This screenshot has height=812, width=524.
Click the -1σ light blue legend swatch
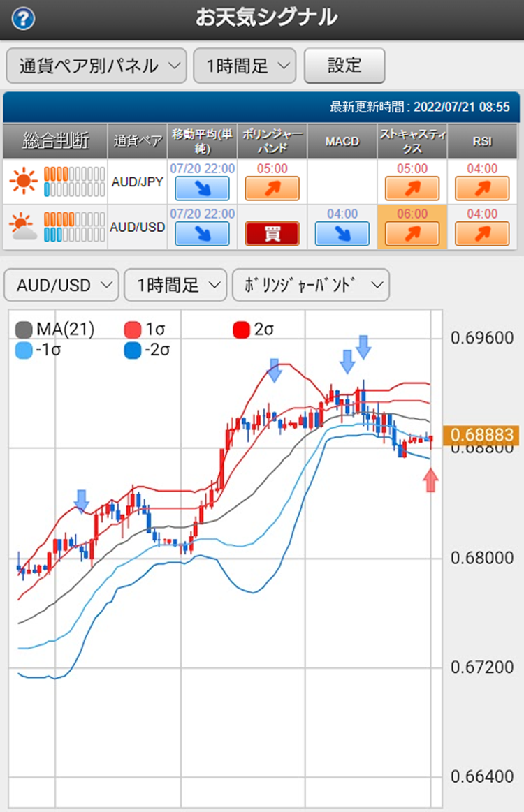click(x=24, y=350)
